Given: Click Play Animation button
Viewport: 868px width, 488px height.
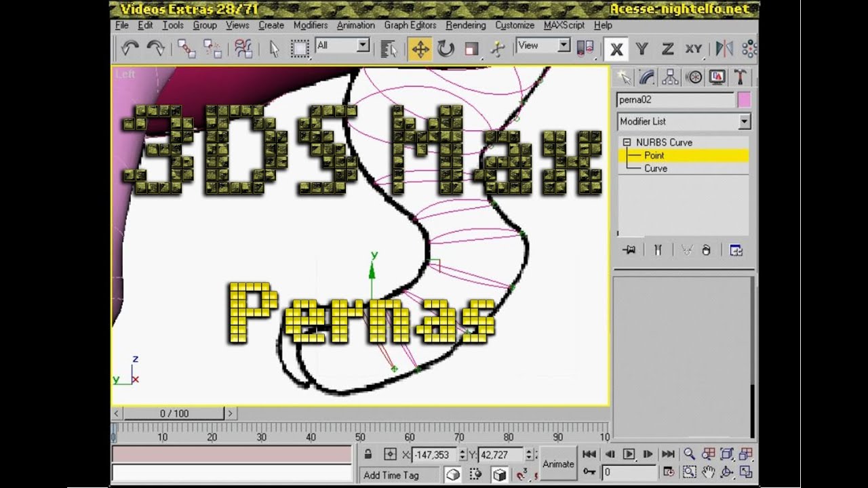Looking at the screenshot, I should pos(629,454).
